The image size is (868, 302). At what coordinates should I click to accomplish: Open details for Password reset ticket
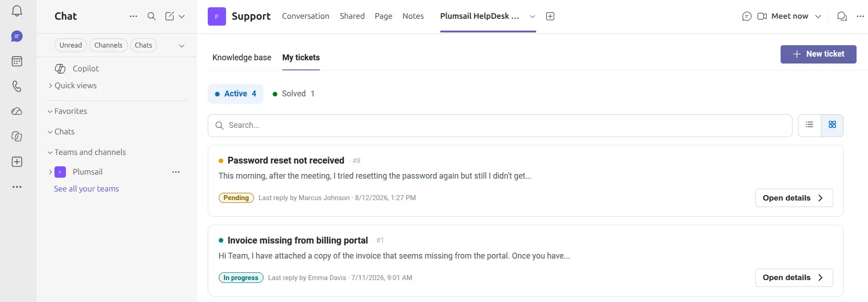pyautogui.click(x=794, y=198)
